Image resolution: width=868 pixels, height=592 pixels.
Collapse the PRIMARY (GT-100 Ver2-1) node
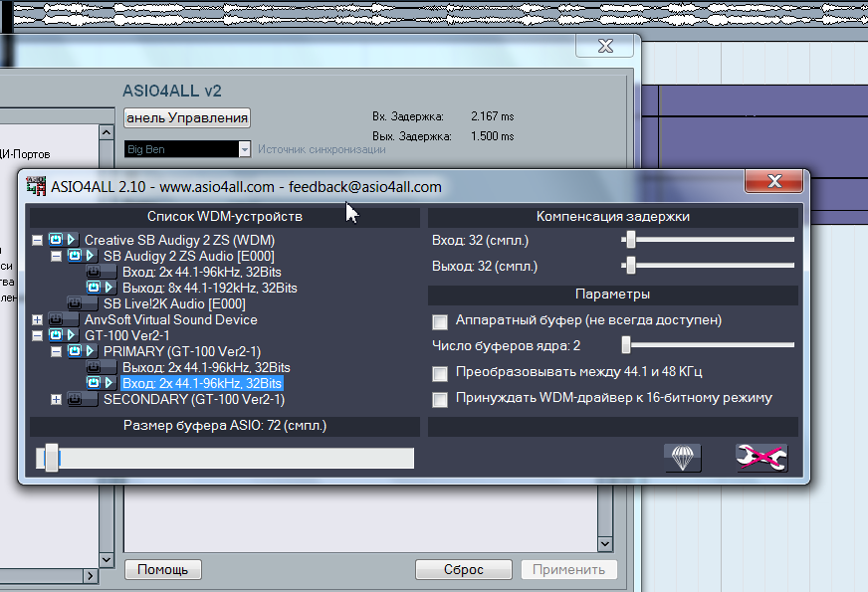[56, 351]
